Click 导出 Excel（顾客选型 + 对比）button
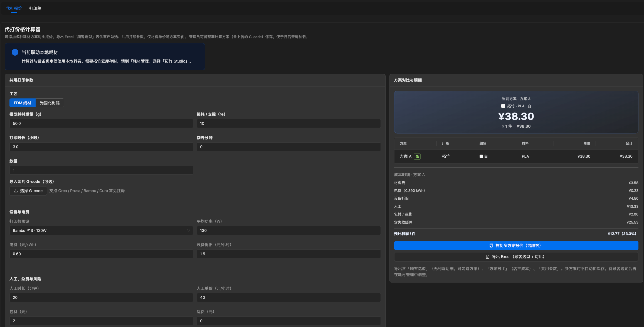Screen dimensions: 644x327 point(516,257)
